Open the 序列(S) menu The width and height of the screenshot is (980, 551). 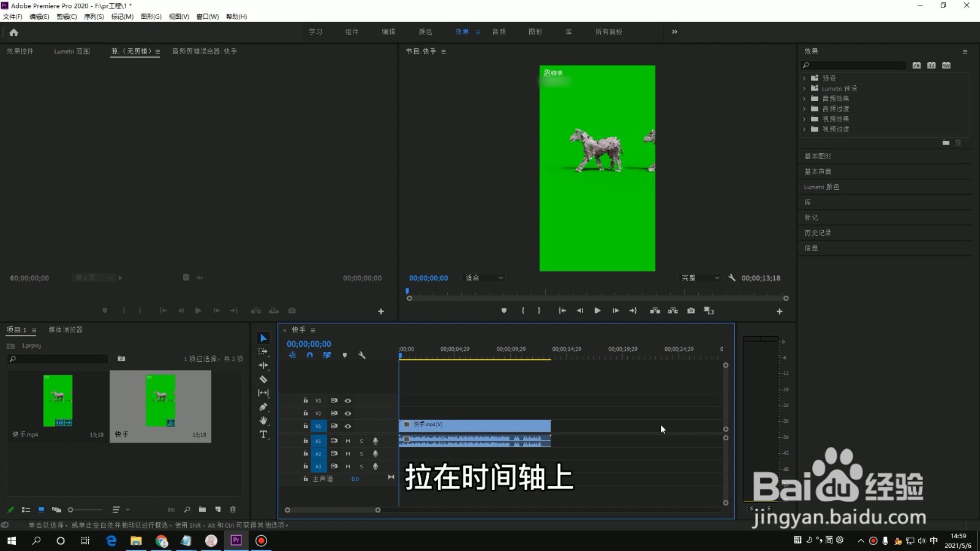pos(94,17)
